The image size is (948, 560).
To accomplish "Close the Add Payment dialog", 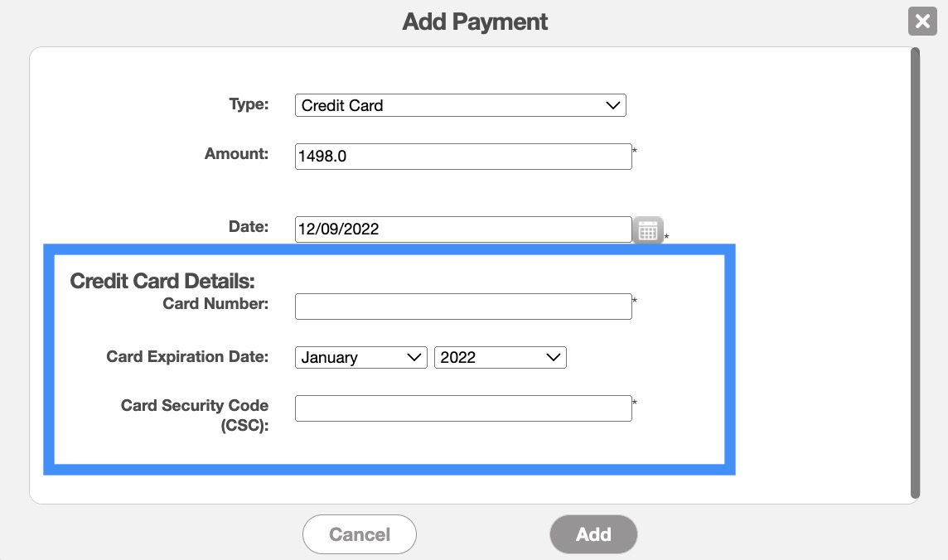I will [x=922, y=21].
